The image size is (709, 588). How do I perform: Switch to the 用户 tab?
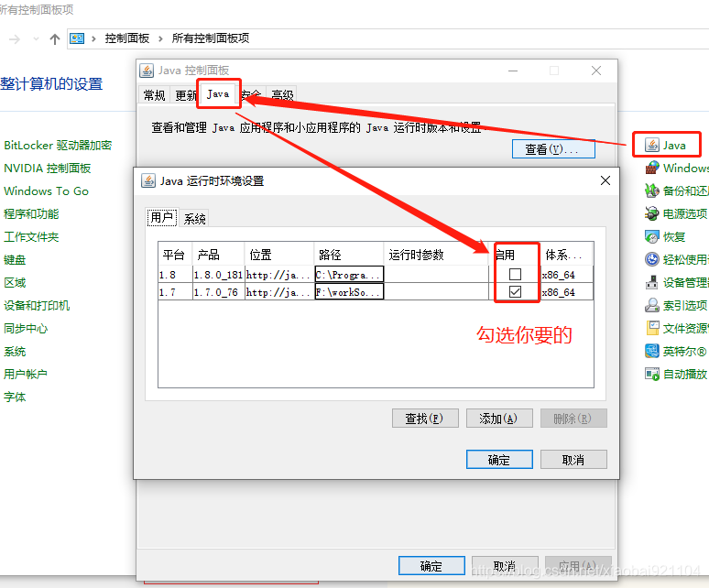[162, 217]
